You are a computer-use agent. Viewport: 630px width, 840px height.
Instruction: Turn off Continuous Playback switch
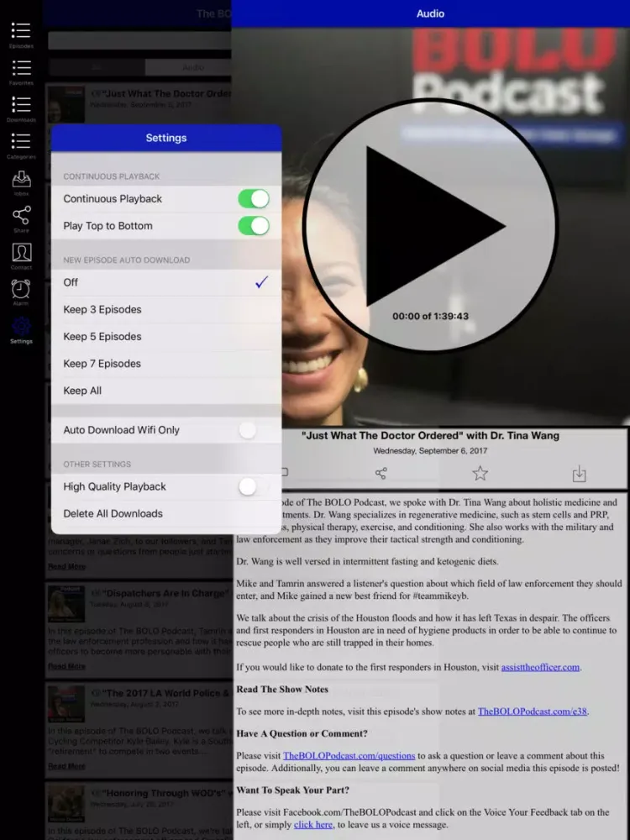click(254, 199)
